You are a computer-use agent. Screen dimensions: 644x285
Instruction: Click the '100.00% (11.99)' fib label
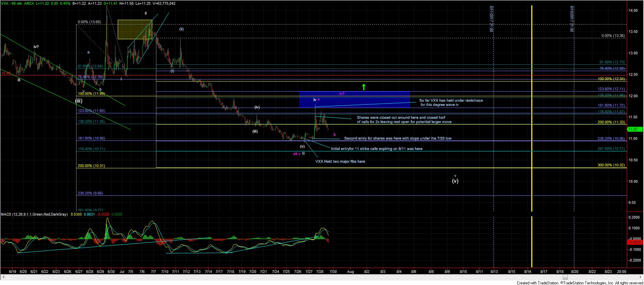[x=91, y=94]
